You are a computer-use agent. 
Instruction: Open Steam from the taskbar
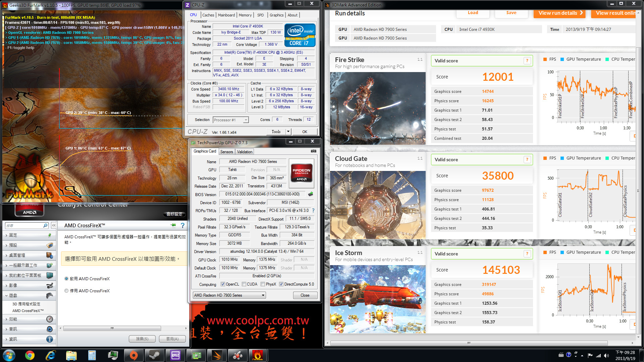[x=154, y=355]
